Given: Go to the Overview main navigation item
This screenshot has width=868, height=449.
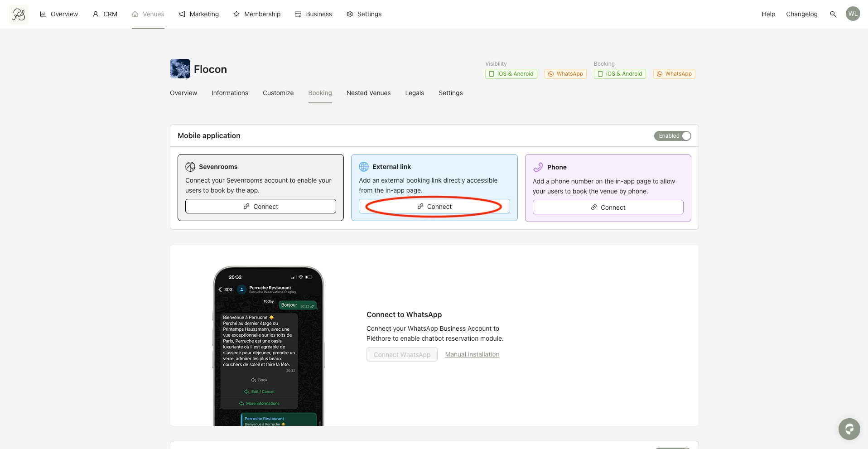Looking at the screenshot, I should point(59,14).
